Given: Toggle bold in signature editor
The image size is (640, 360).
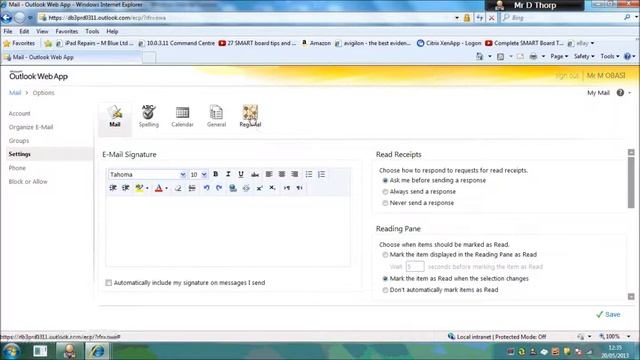Looking at the screenshot, I should point(216,174).
